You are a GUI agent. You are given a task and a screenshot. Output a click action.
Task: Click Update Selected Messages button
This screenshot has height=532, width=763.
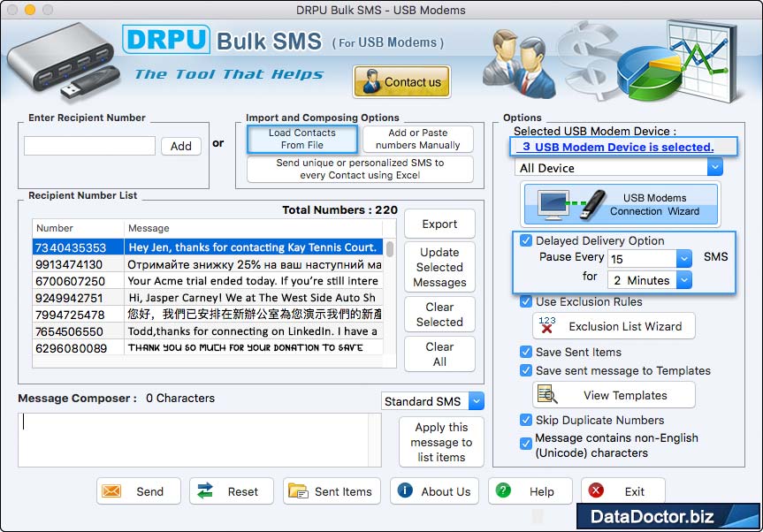pos(439,267)
